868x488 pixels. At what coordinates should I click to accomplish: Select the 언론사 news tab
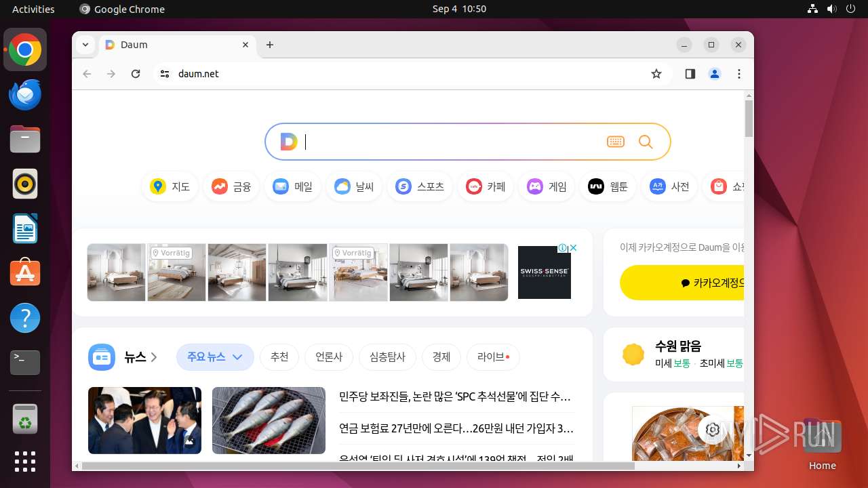click(x=329, y=357)
